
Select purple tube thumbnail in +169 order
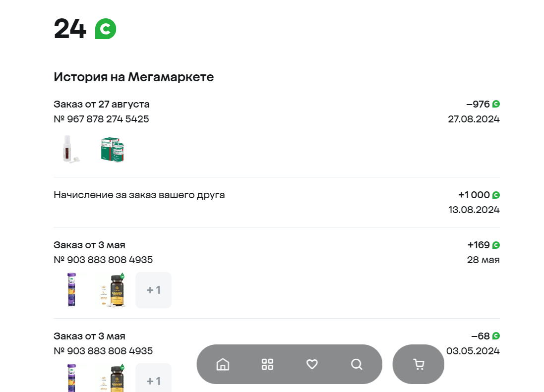71,290
